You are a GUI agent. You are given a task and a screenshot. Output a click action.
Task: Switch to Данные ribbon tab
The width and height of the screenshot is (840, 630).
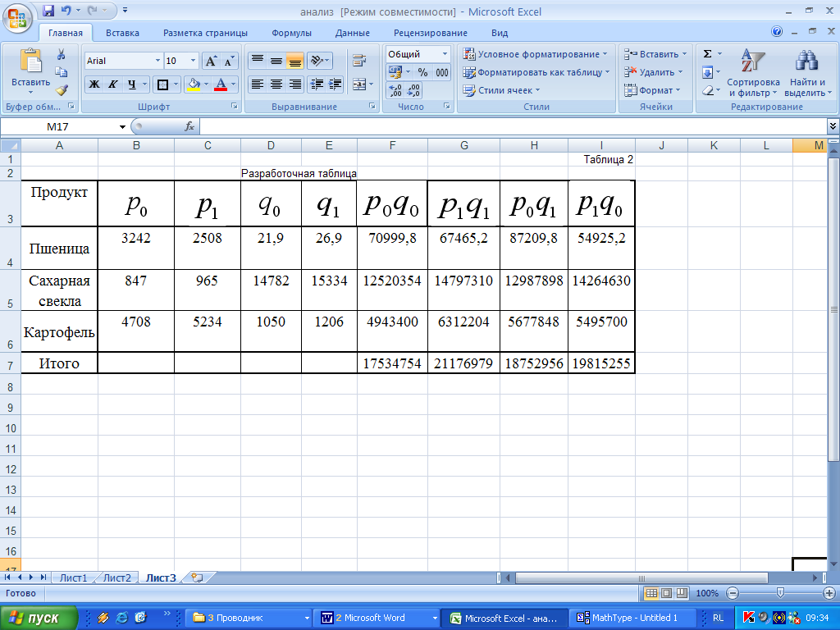click(x=353, y=33)
